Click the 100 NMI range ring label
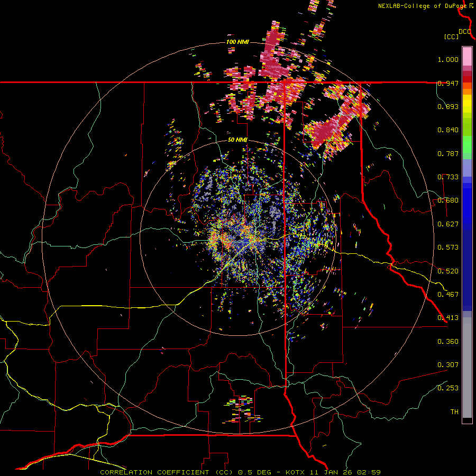 (x=237, y=42)
